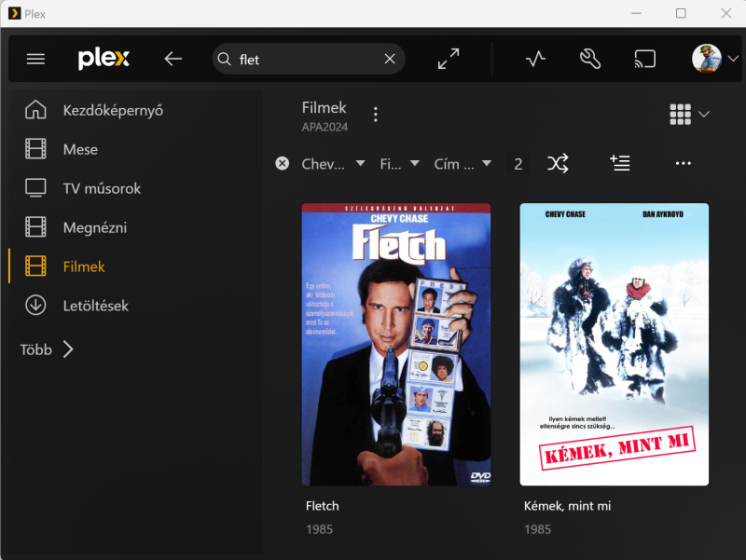Enter fullscreen with the expand arrows icon
The width and height of the screenshot is (746, 560).
tap(449, 59)
